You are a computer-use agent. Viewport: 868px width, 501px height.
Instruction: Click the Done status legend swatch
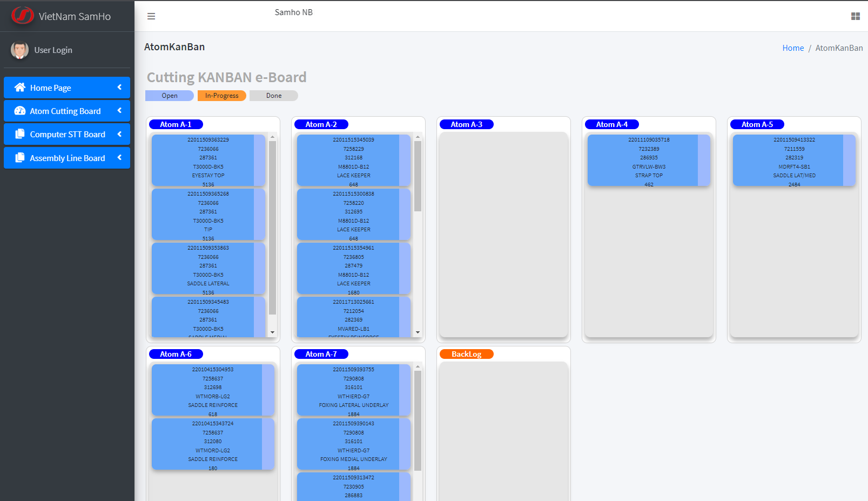pos(273,96)
